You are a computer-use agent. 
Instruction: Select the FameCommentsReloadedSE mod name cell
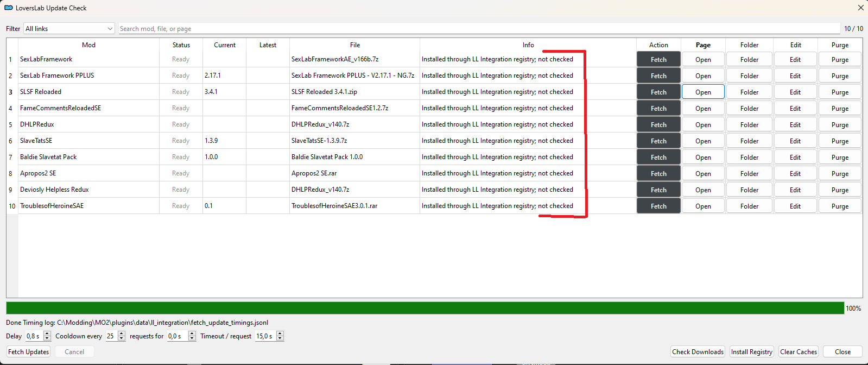click(88, 108)
